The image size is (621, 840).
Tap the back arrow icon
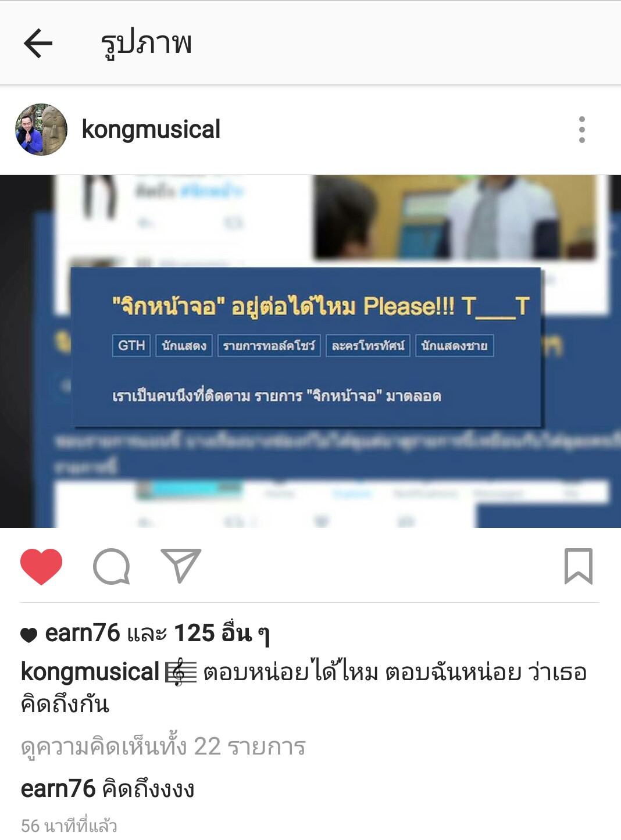[38, 43]
